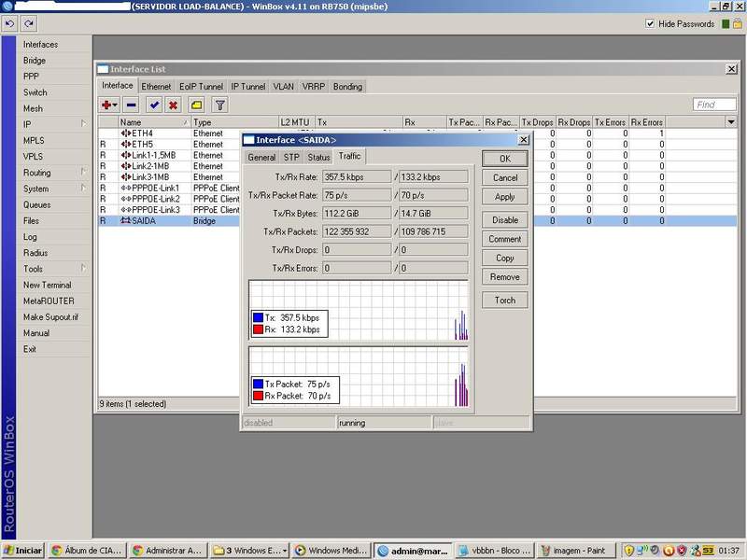Click the padlock icon near Hide Passwords
747x560 pixels.
(x=738, y=23)
